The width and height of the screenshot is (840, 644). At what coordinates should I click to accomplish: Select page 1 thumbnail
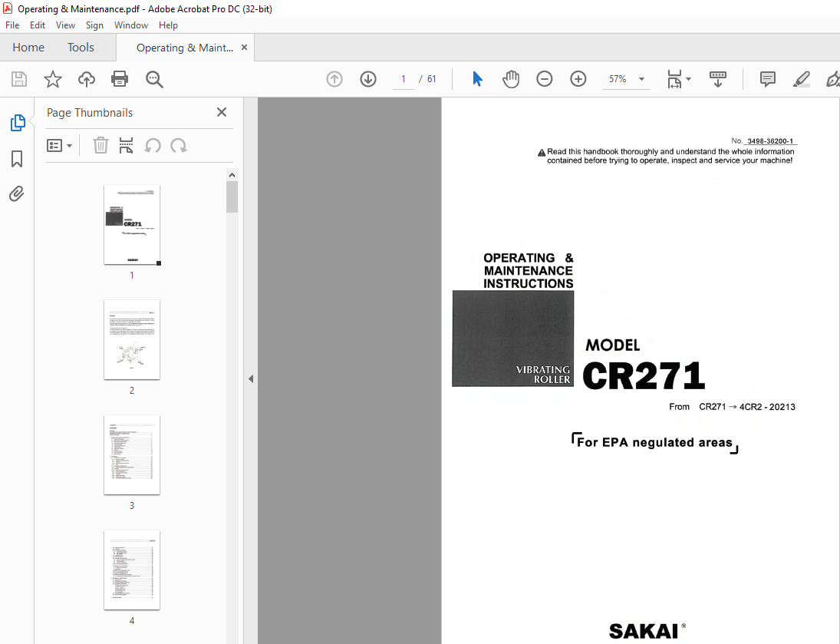click(132, 225)
